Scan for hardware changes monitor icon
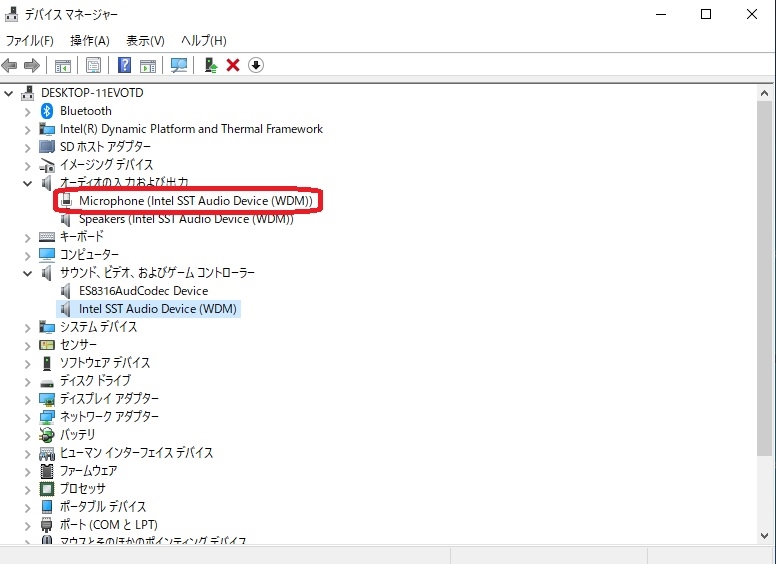 [179, 65]
